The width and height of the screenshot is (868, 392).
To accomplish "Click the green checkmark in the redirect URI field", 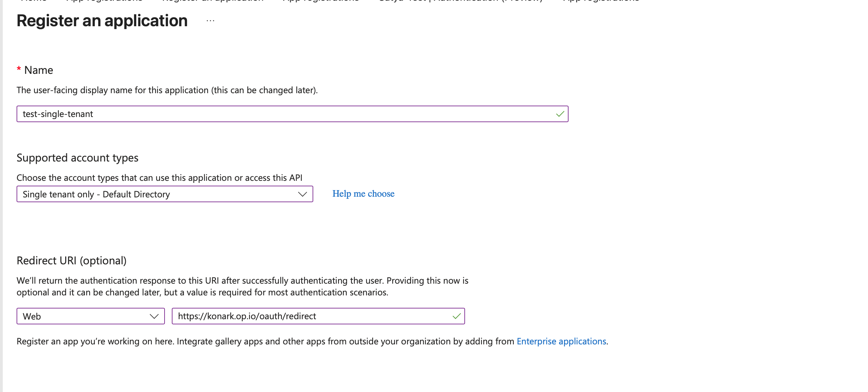I will click(x=456, y=316).
